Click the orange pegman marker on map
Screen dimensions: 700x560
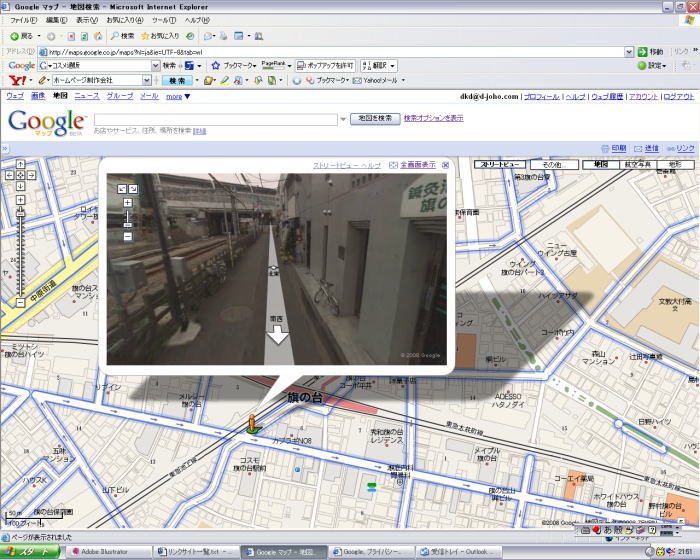tap(253, 423)
